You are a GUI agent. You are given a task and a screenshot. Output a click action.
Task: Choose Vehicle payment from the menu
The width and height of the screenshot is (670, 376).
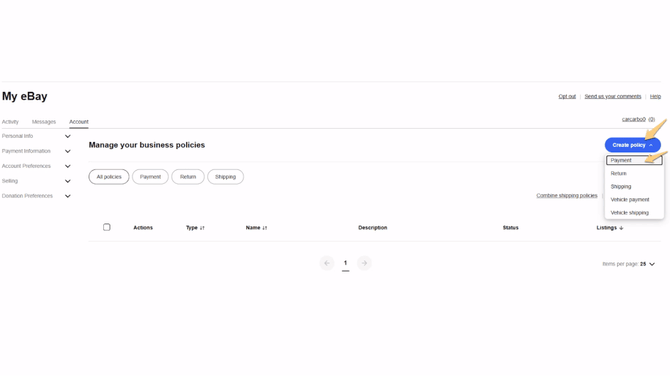pyautogui.click(x=634, y=200)
